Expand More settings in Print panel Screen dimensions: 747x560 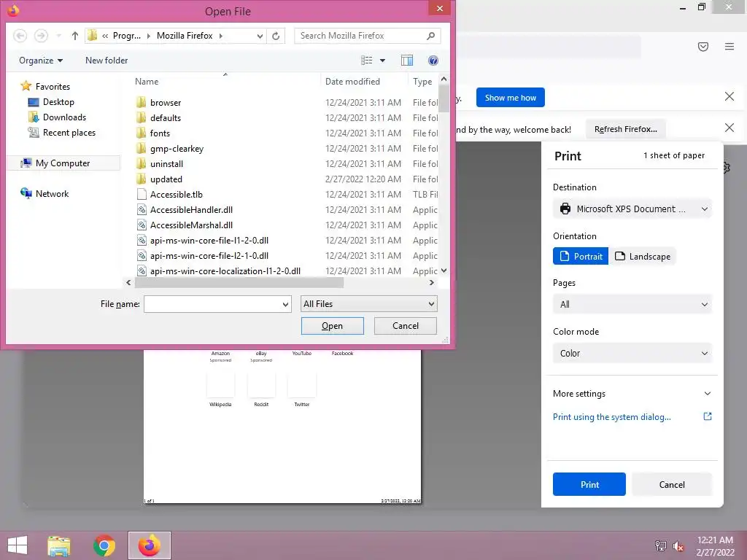[x=632, y=394]
